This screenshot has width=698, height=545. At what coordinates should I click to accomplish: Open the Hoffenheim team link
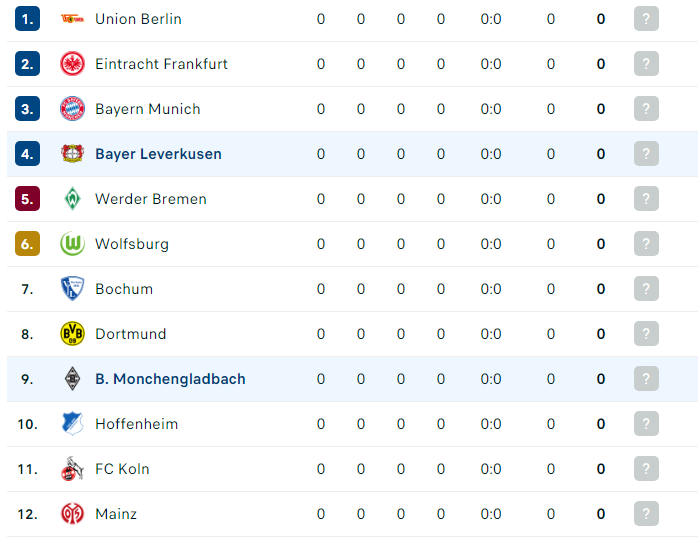pos(137,423)
